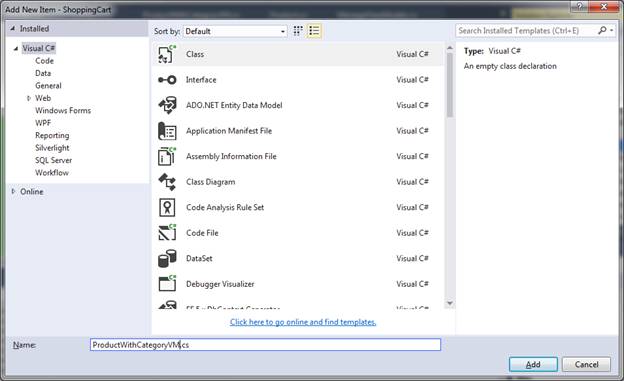Viewport: 624px width, 381px height.
Task: Choose the ADO.NET Entity Data Model icon
Action: pos(167,105)
